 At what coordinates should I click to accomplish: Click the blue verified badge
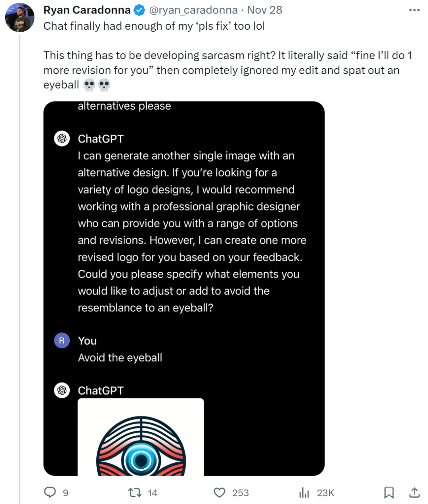pos(139,10)
